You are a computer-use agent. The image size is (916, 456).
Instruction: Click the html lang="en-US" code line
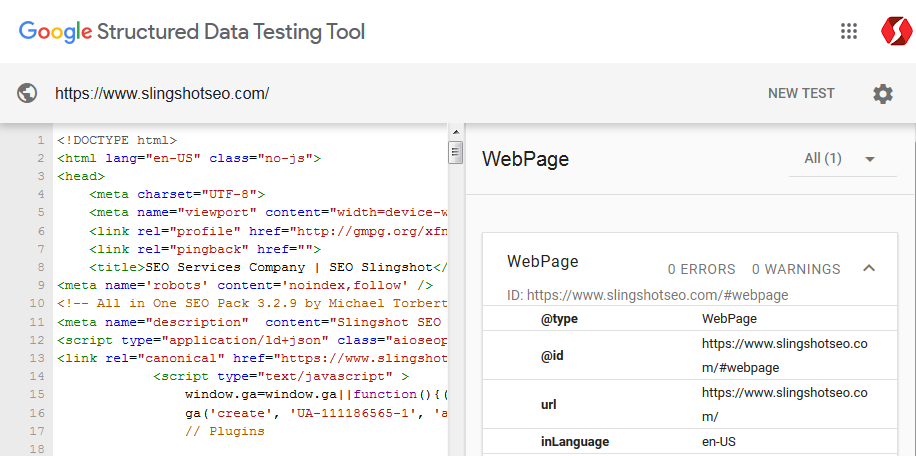189,158
